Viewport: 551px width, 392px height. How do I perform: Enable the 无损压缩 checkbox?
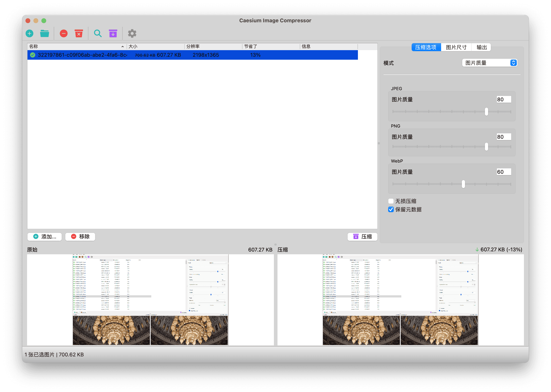pos(391,201)
